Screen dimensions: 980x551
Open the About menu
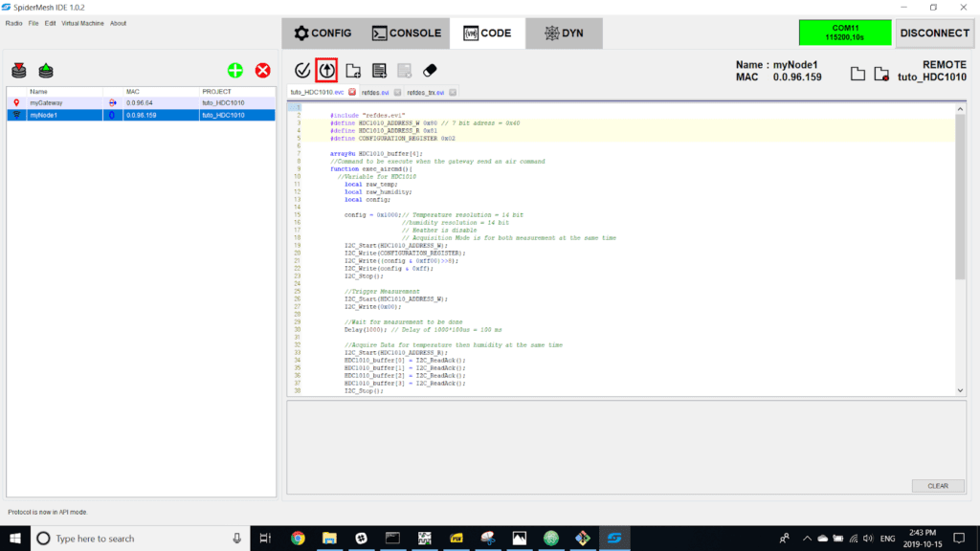(118, 23)
